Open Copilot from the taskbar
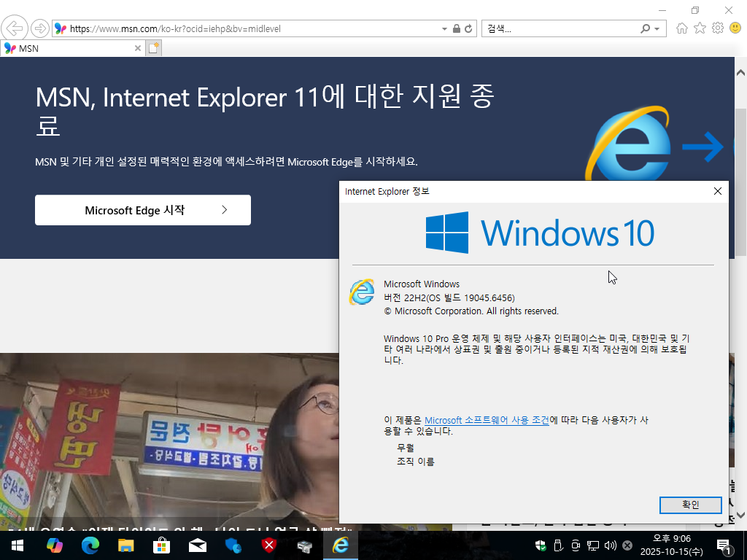 54,545
